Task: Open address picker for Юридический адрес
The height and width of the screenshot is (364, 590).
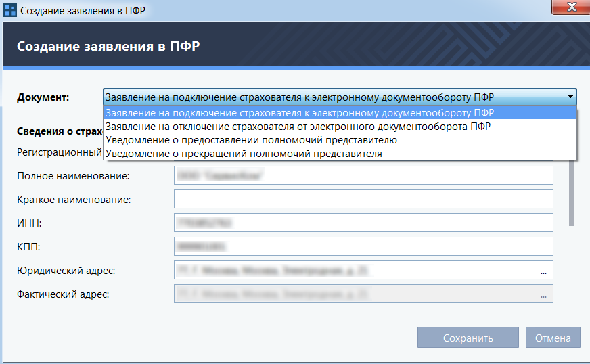Action: (543, 271)
